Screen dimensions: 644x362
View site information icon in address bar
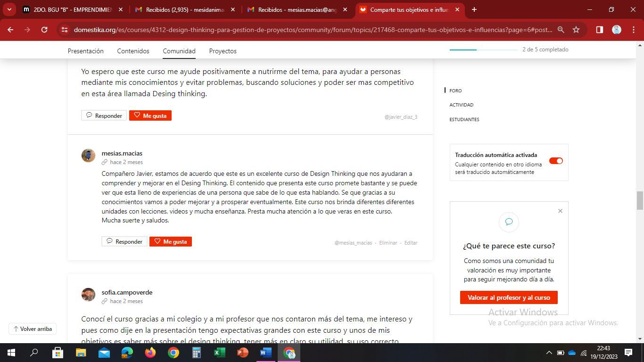(x=65, y=30)
